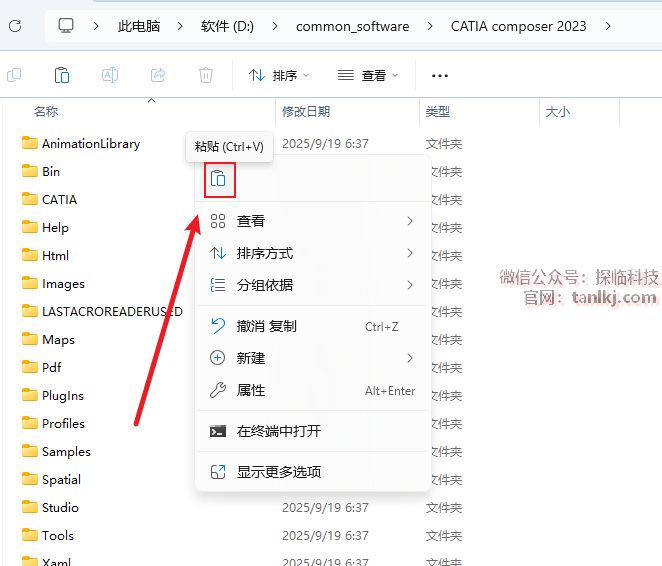Click the Studio folder's icon

click(x=30, y=506)
